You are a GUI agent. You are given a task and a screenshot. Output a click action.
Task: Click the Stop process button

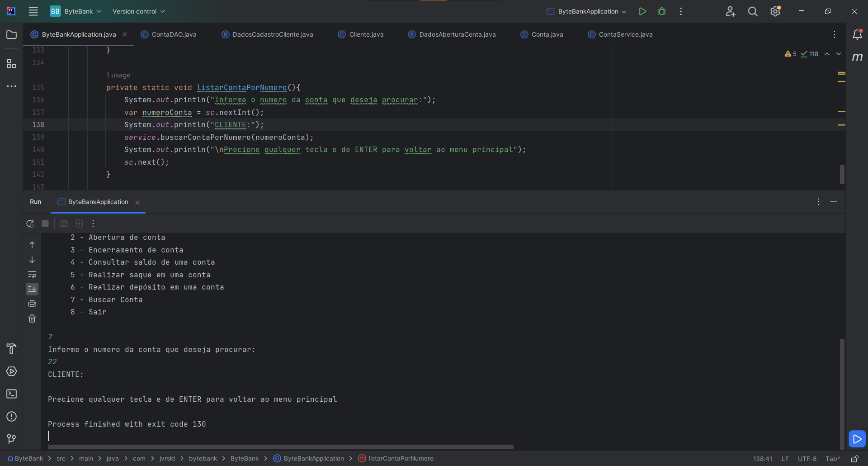[x=45, y=223]
